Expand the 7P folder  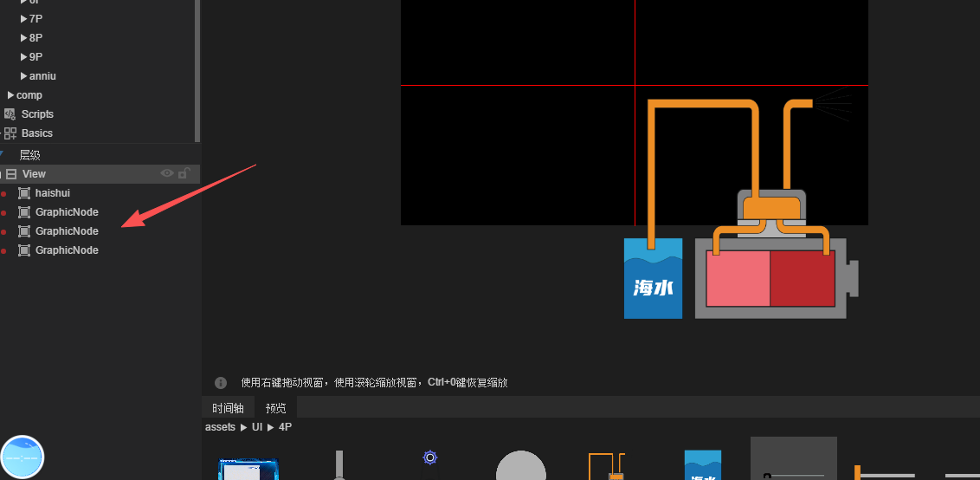point(23,19)
